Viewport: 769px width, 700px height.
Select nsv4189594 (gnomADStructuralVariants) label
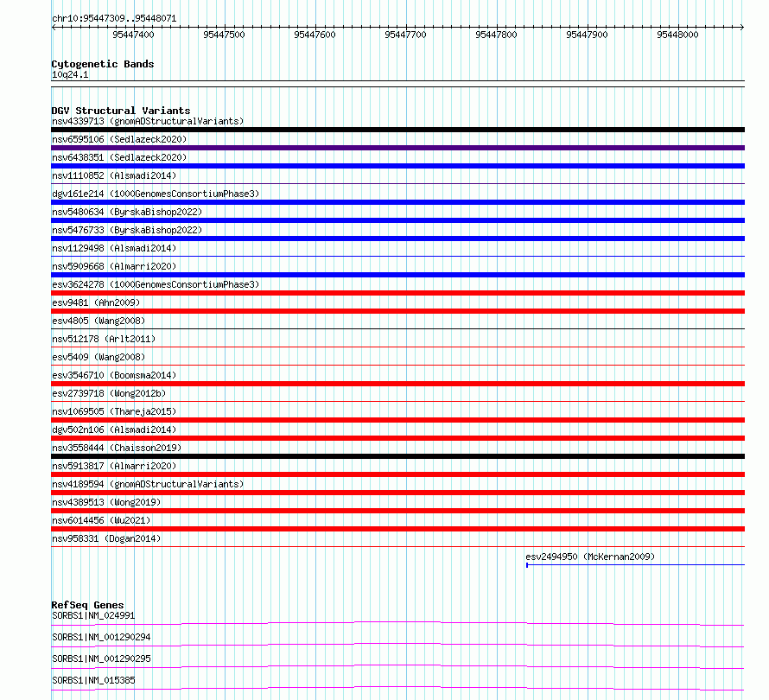148,484
